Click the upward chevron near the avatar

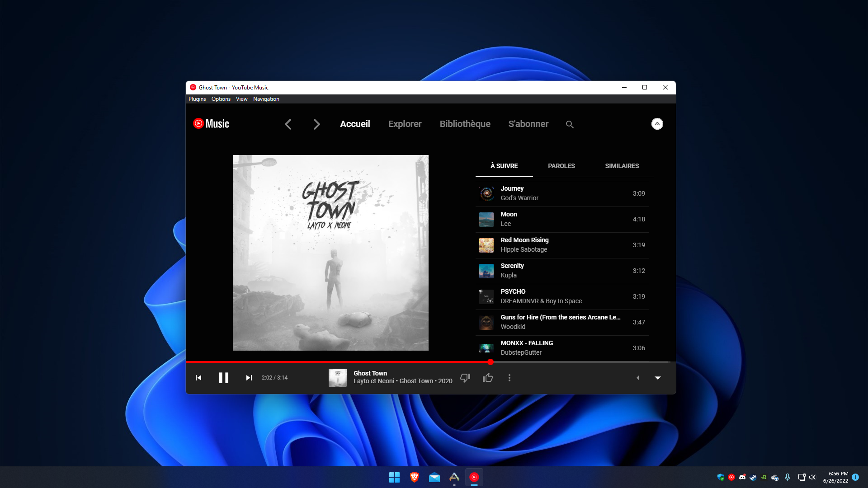[x=657, y=123]
